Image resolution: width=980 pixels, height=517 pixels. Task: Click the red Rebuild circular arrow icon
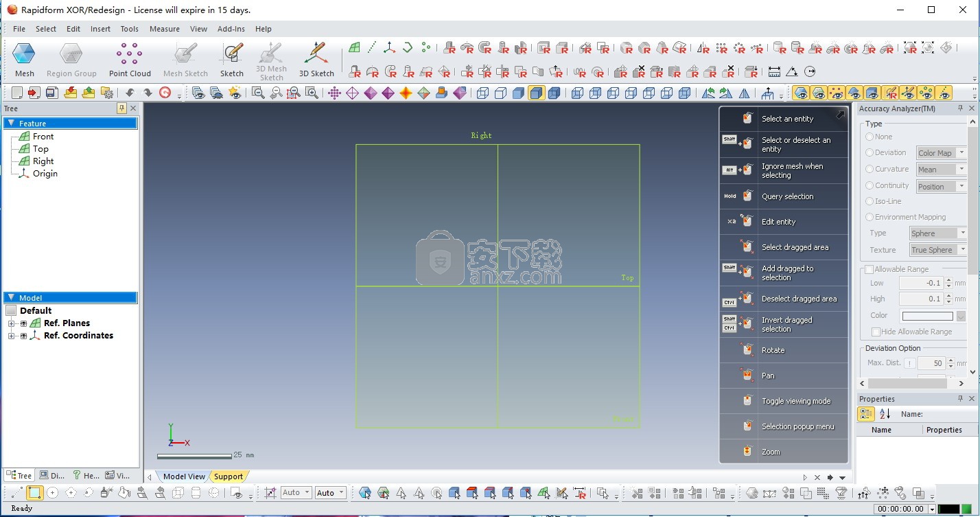point(165,93)
